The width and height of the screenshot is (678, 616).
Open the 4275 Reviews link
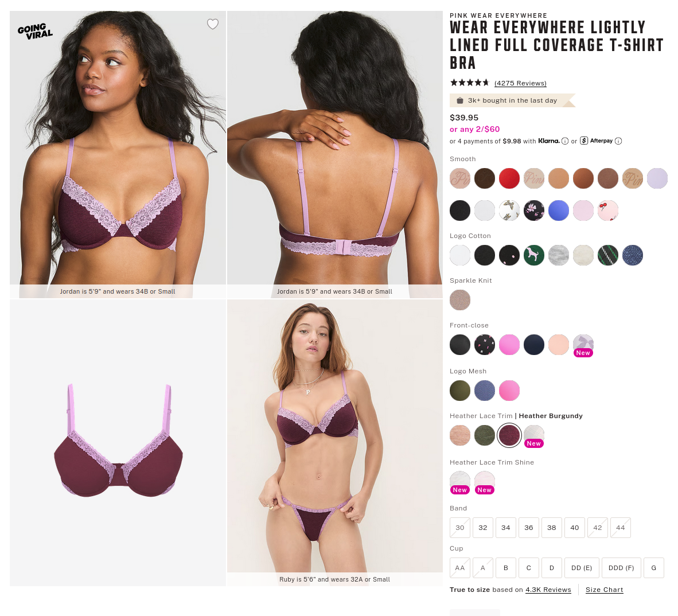(520, 83)
